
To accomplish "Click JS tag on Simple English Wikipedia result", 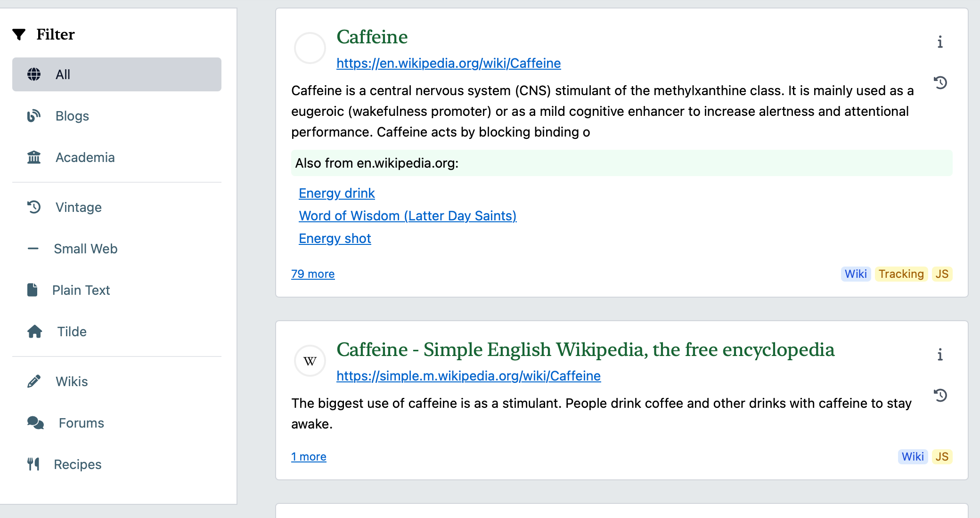I will [942, 457].
